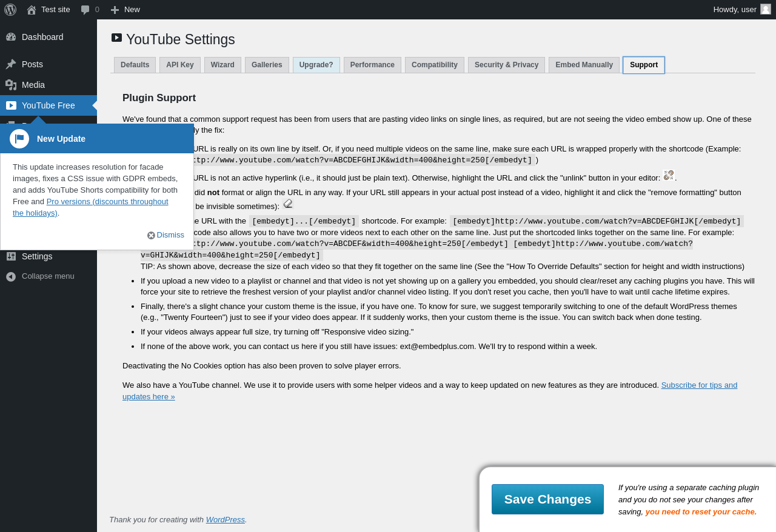
Task: Click the Collapse menu arrow icon
Action: [x=11, y=276]
